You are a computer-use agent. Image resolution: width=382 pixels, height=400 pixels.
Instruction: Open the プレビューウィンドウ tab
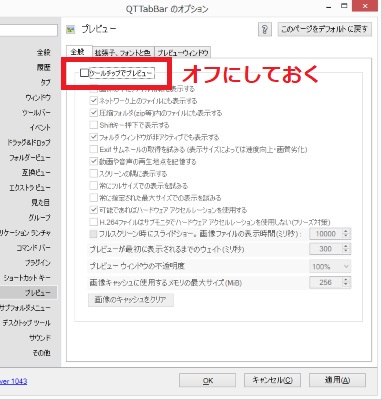183,53
